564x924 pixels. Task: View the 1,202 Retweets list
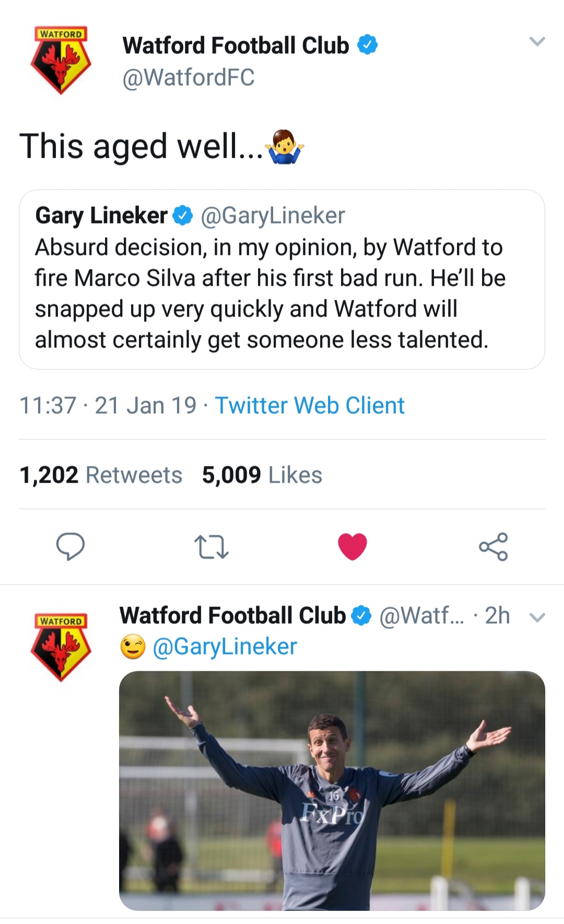click(x=101, y=475)
